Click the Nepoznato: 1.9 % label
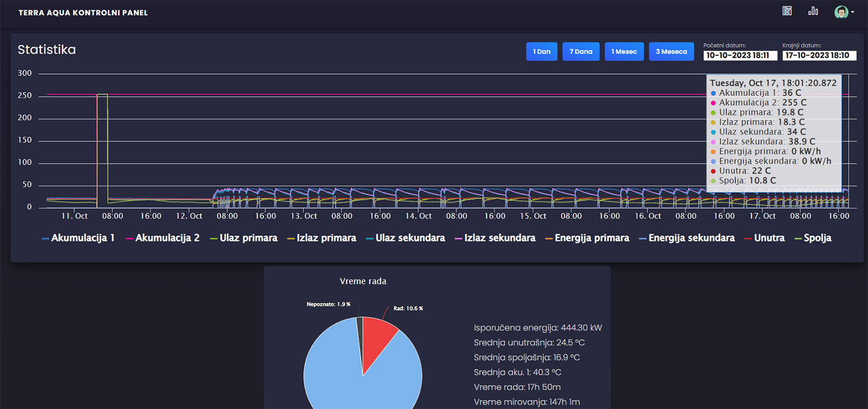Image resolution: width=868 pixels, height=409 pixels. click(328, 304)
